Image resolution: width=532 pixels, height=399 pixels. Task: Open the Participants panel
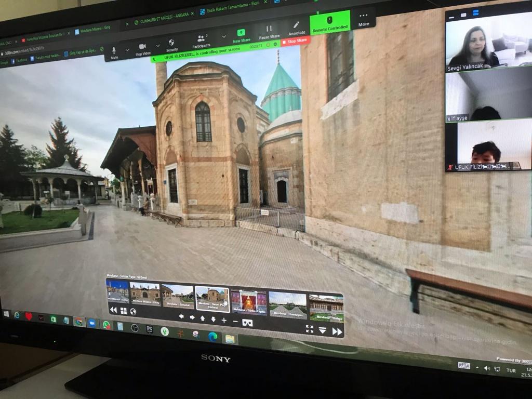coord(201,41)
